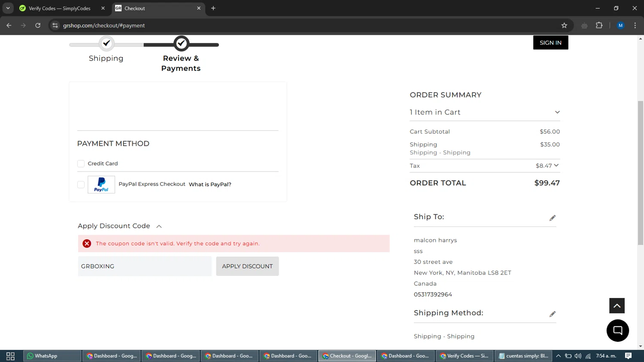Screen dimensions: 644x362
Task: Click the Order Total $99.47 amount
Action: click(x=547, y=183)
